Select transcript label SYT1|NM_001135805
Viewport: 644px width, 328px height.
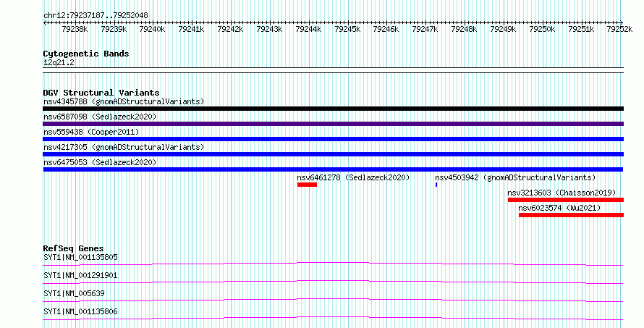[80, 257]
